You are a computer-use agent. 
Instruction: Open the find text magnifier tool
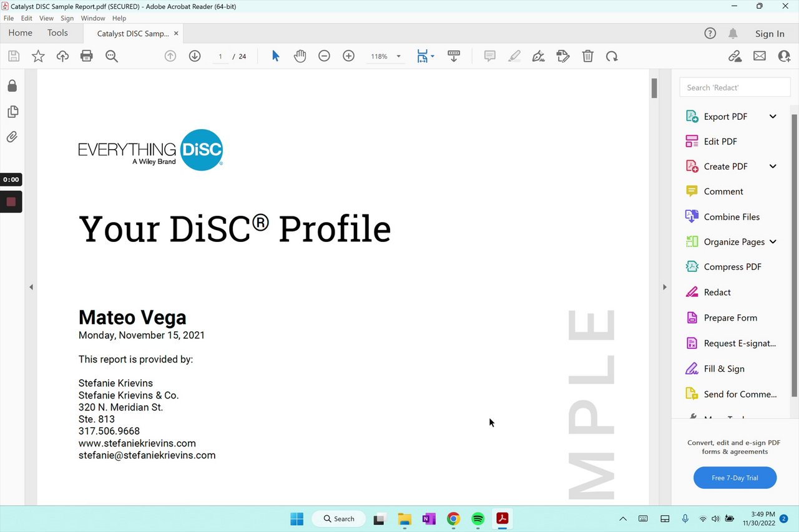click(x=112, y=56)
